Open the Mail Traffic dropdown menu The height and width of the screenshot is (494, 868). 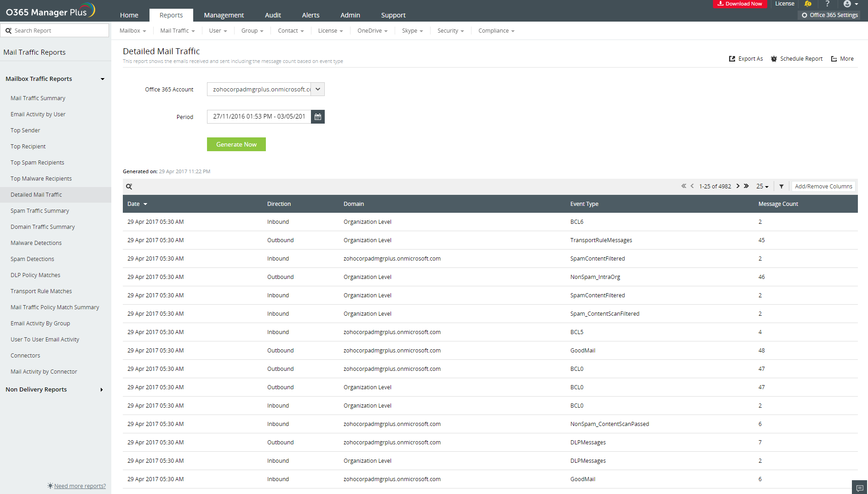tap(178, 31)
